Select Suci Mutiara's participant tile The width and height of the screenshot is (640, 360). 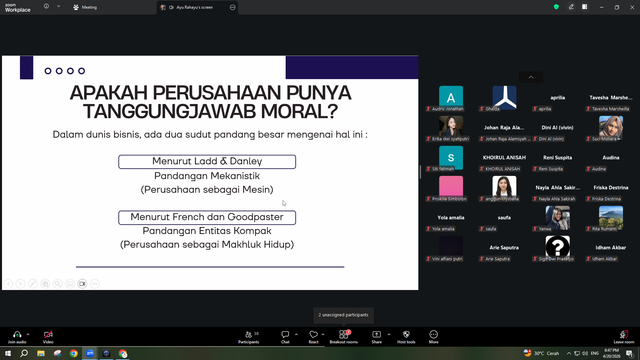point(611,128)
